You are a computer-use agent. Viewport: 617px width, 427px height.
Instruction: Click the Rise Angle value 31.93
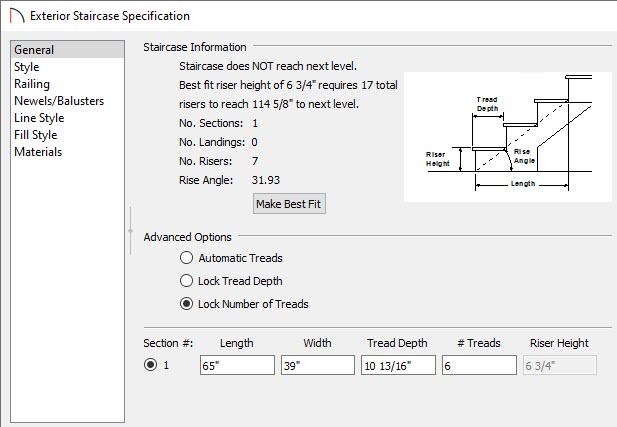[x=266, y=180]
